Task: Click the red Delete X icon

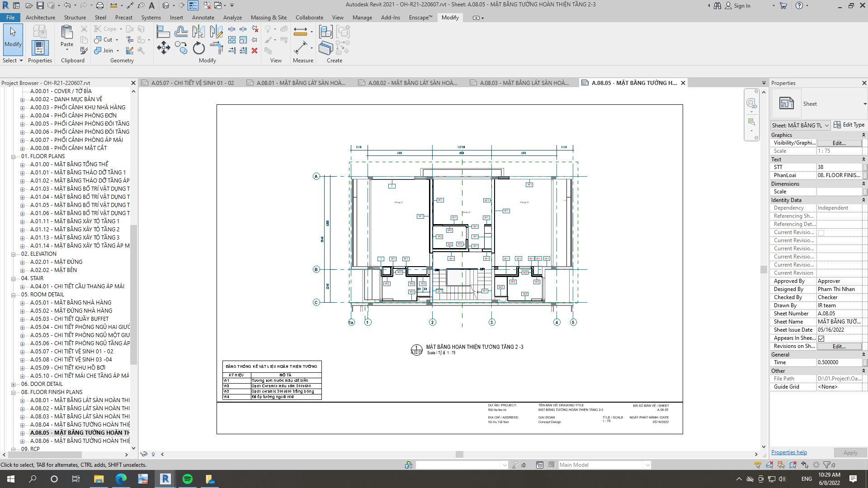Action: (x=255, y=51)
